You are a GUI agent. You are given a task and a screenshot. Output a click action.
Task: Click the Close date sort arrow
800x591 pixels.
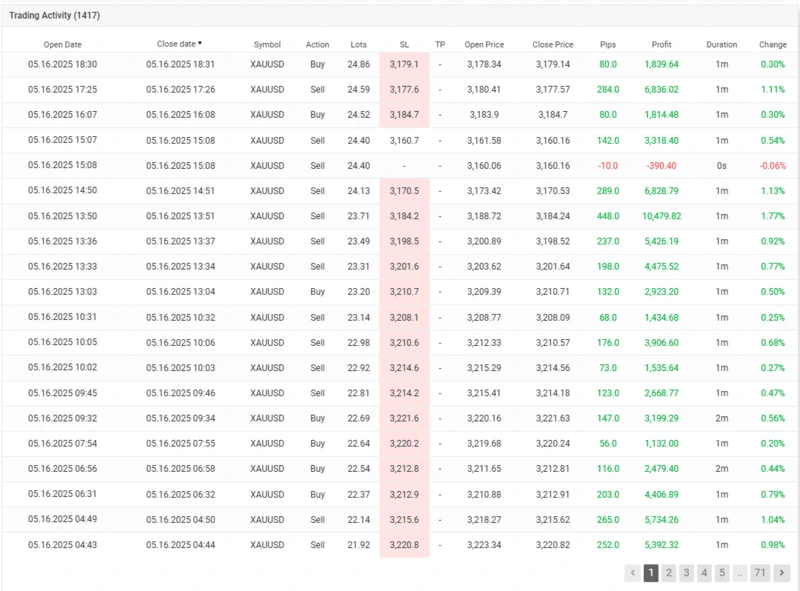pyautogui.click(x=200, y=44)
